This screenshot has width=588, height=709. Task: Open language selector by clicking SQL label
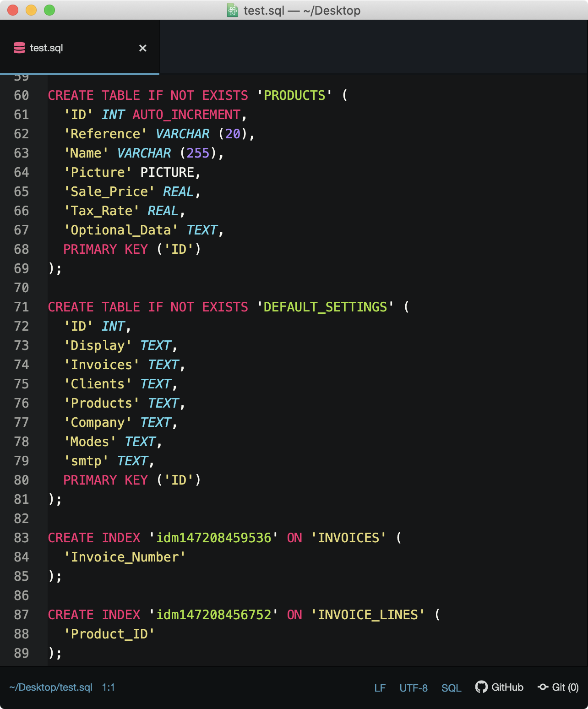click(452, 687)
